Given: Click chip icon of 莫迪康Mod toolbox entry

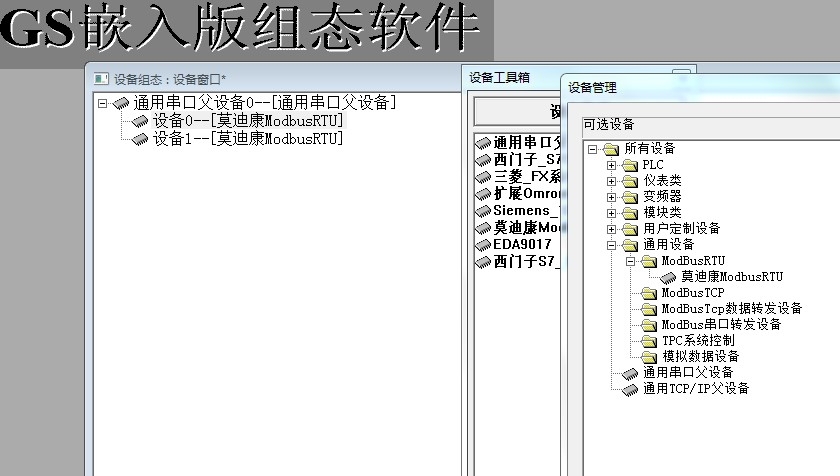Looking at the screenshot, I should (483, 228).
